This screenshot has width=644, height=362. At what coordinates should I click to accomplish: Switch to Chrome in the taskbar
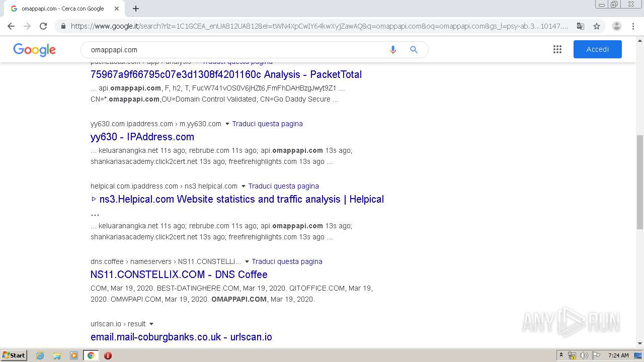pos(91,355)
